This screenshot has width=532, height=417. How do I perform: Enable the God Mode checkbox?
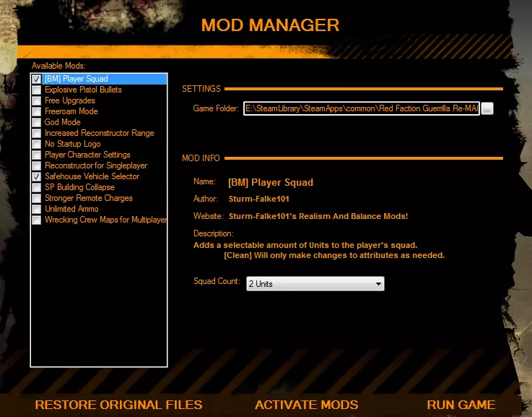click(37, 123)
